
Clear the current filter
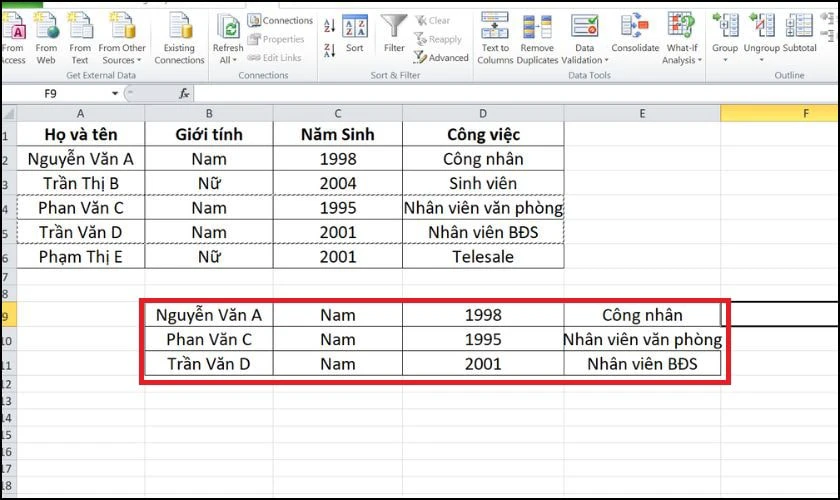pyautogui.click(x=433, y=20)
